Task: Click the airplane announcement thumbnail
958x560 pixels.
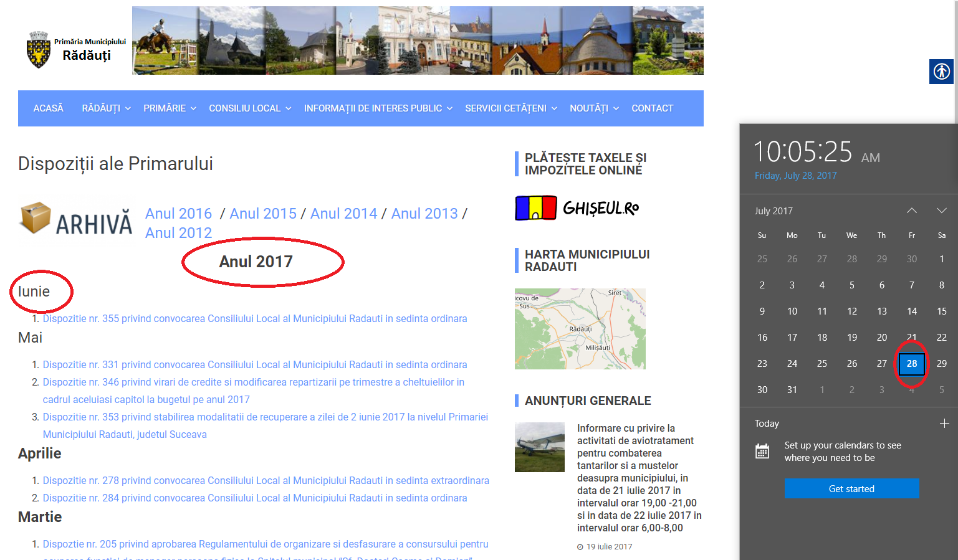Action: click(x=539, y=447)
